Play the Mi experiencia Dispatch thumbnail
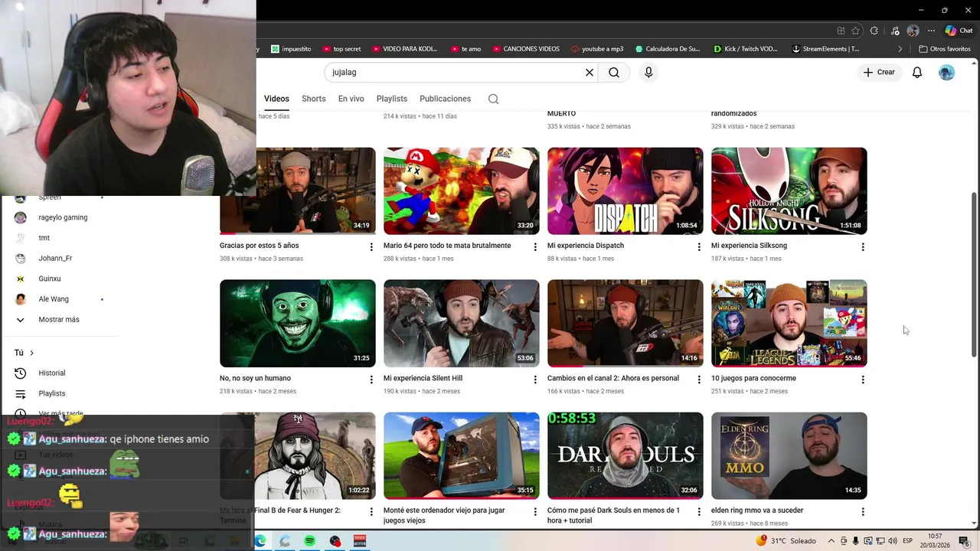The height and width of the screenshot is (551, 980). (625, 191)
